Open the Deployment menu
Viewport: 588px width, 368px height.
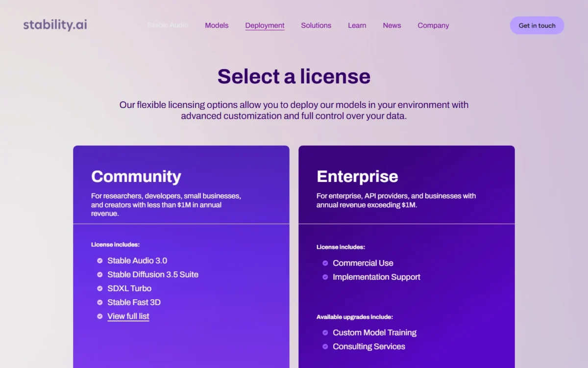[x=265, y=26]
